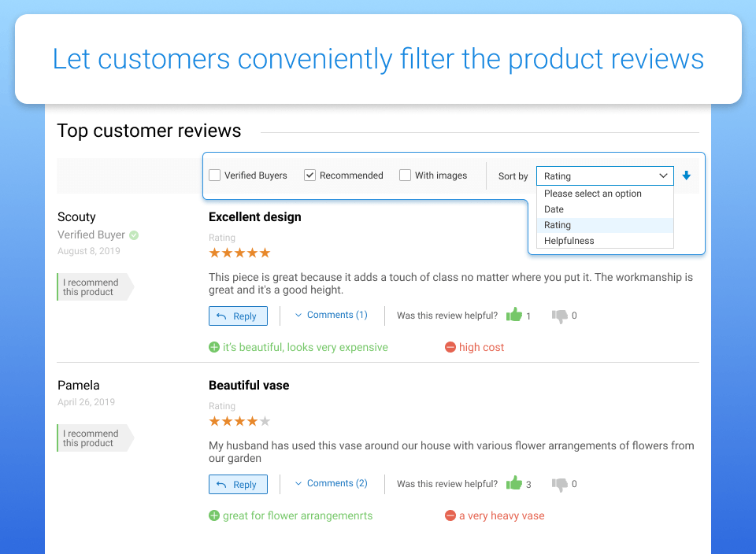
Task: Select the Please select an option entry
Action: click(x=593, y=194)
